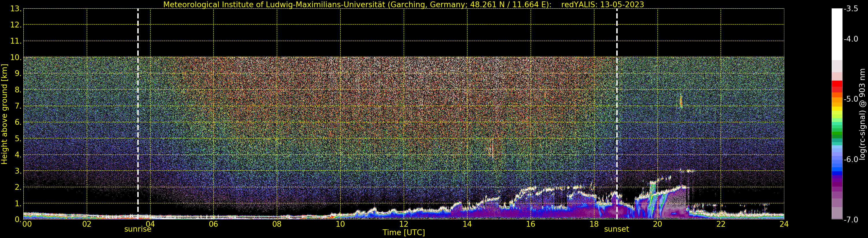Click the y-axis tick label '12.'

click(16, 25)
